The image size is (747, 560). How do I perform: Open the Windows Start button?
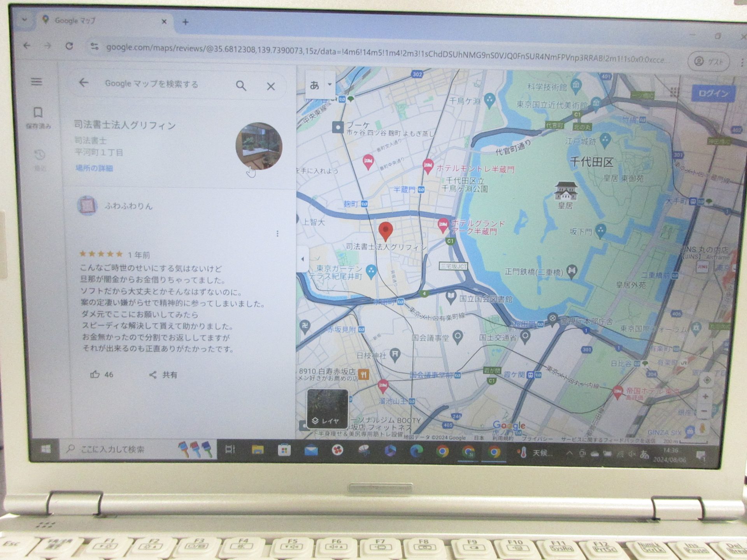46,449
